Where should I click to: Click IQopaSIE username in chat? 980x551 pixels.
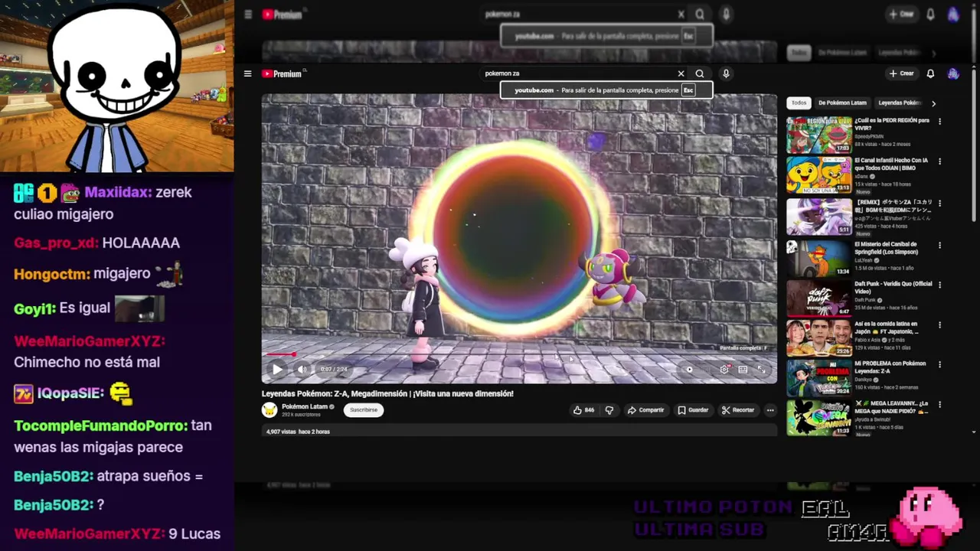(x=70, y=393)
